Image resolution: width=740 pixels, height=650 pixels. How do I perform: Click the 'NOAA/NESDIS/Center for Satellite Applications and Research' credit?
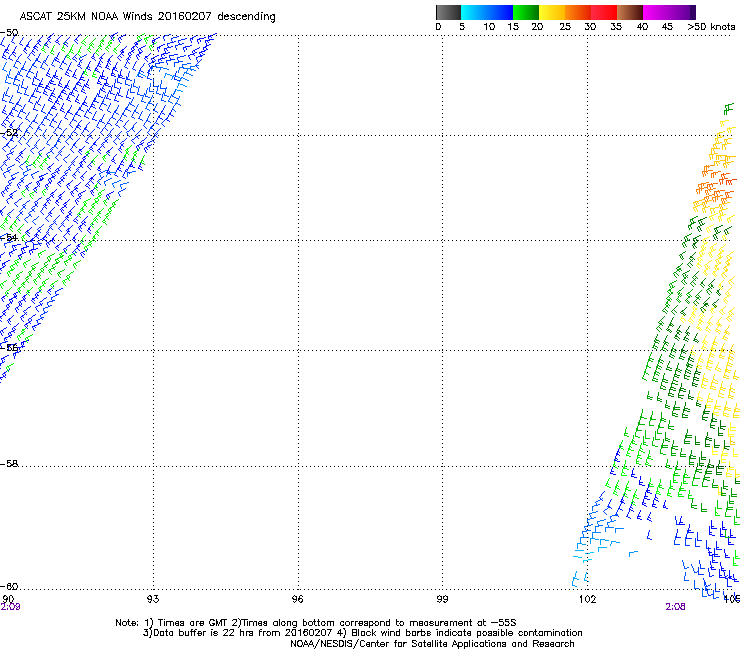coord(432,644)
